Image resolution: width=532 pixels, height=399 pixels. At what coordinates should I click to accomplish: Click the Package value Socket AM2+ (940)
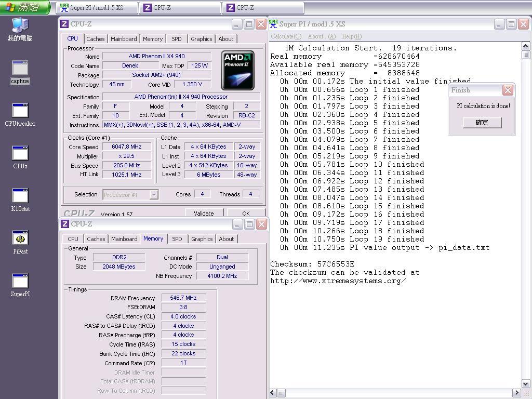(x=157, y=75)
